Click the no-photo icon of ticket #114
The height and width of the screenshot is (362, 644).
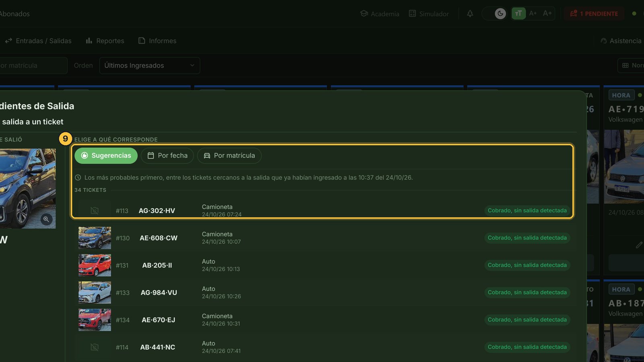pos(95,347)
